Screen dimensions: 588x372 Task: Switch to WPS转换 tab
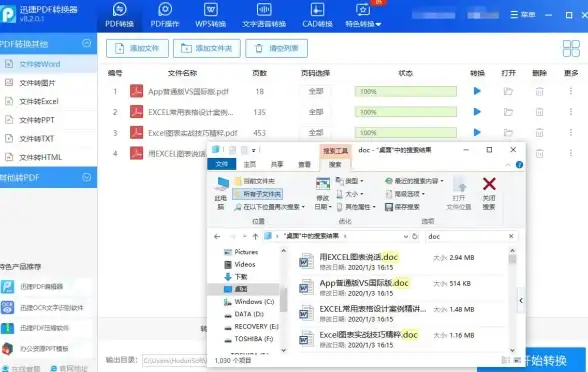click(x=210, y=15)
